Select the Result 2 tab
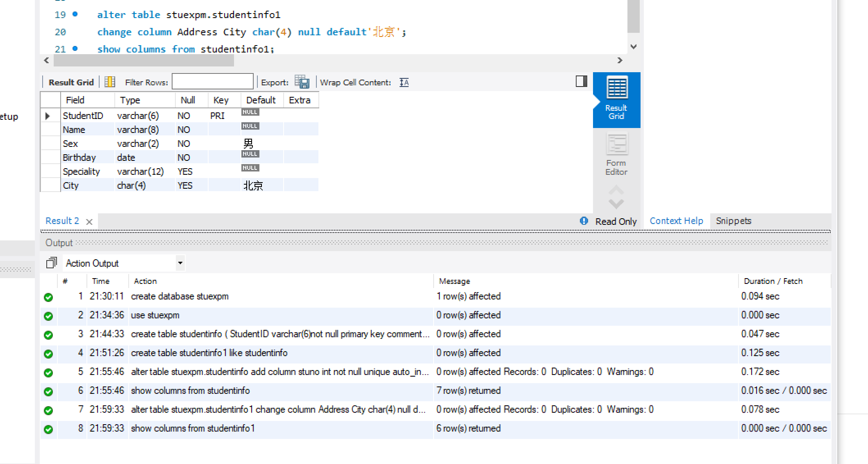 tap(62, 221)
